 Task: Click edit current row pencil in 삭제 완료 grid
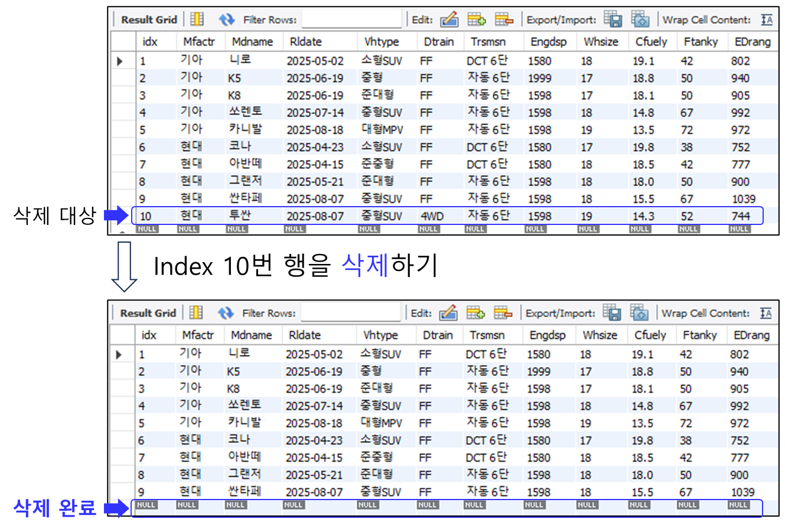448,313
